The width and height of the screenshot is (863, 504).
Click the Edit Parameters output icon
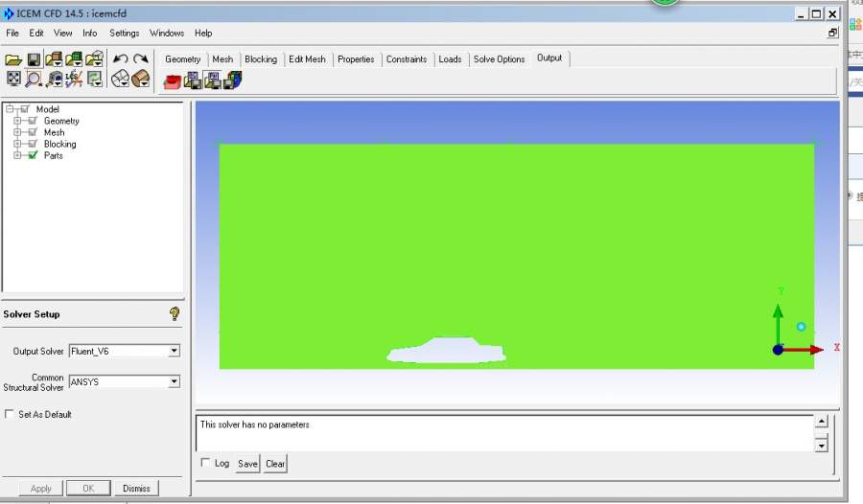213,80
